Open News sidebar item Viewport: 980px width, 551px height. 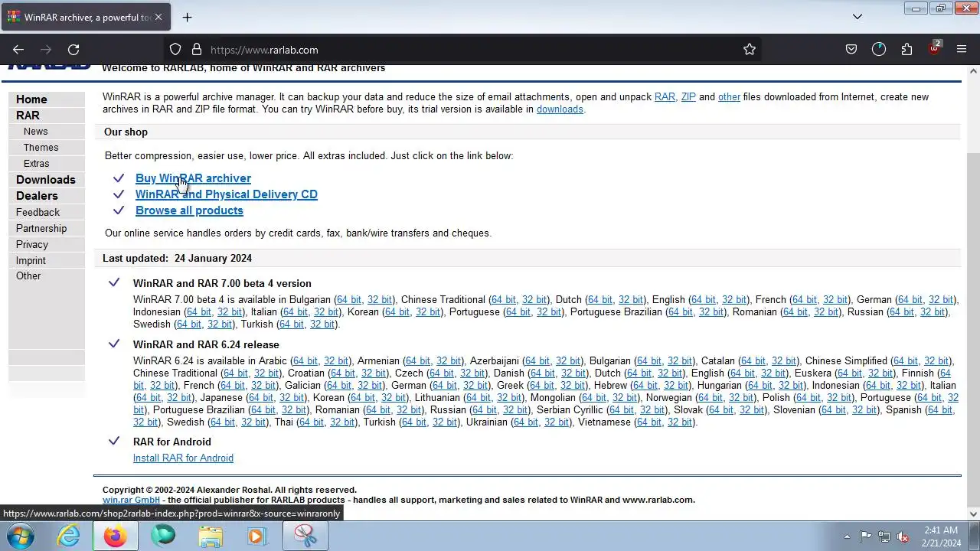pos(35,132)
